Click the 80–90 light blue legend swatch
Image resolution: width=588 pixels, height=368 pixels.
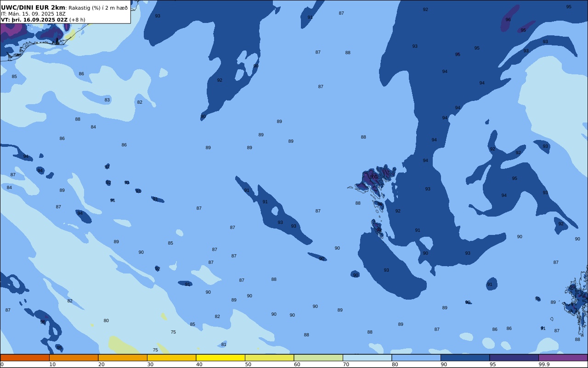click(x=416, y=357)
